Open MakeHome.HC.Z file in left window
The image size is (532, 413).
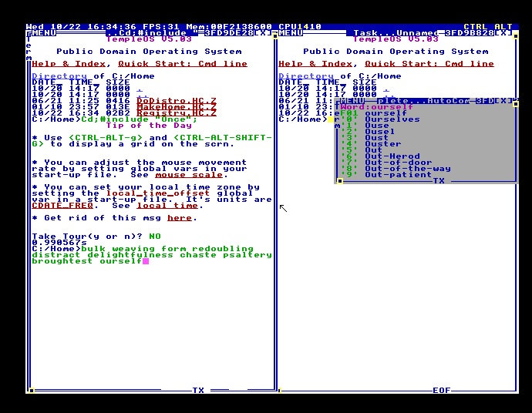pos(177,107)
